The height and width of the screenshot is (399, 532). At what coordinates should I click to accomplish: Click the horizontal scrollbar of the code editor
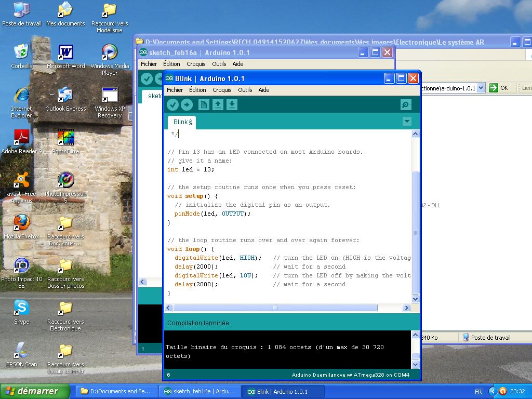click(x=274, y=308)
